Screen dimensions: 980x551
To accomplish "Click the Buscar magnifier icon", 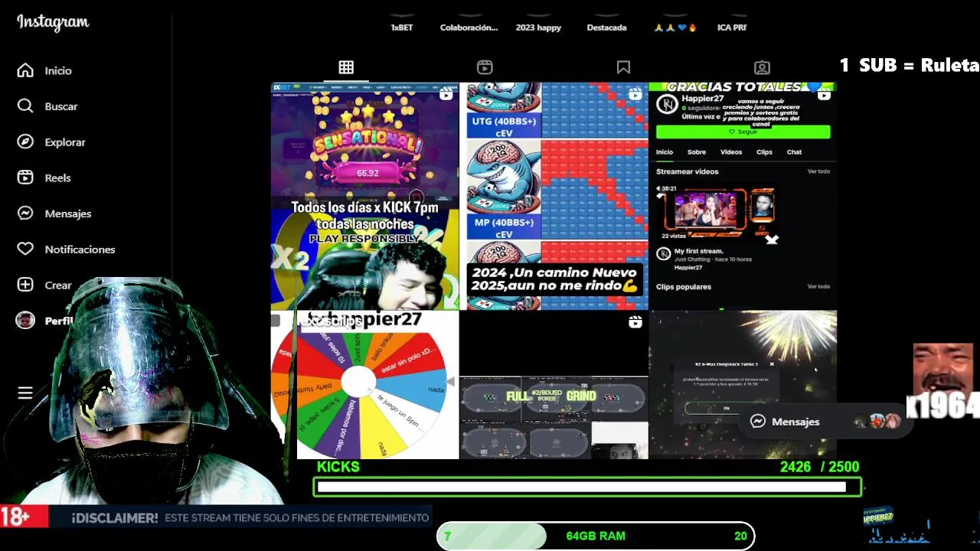I will [x=25, y=106].
